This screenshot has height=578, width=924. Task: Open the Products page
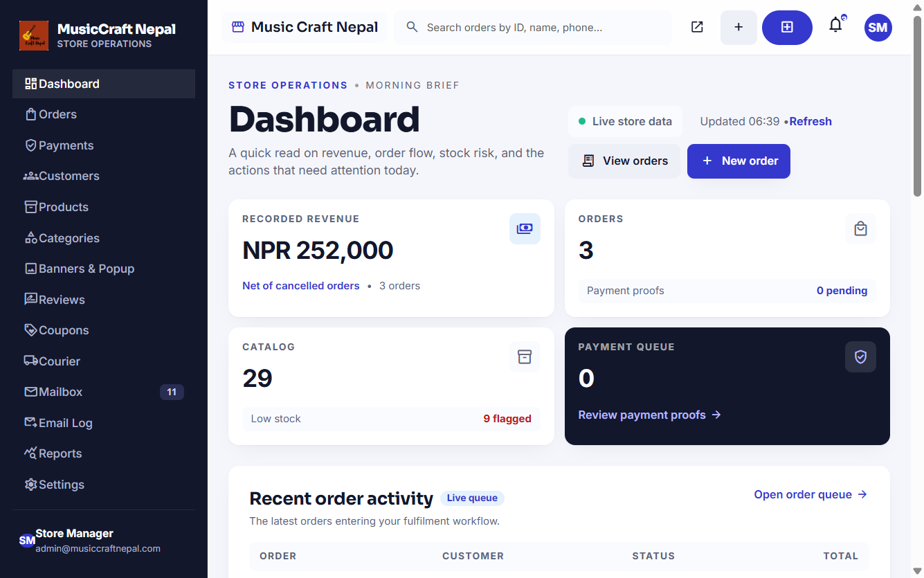point(104,207)
